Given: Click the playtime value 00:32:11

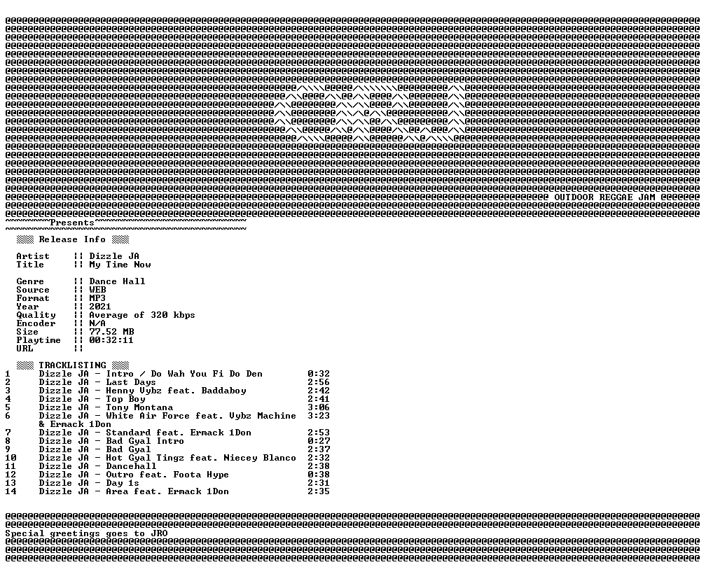Looking at the screenshot, I should point(111,340).
